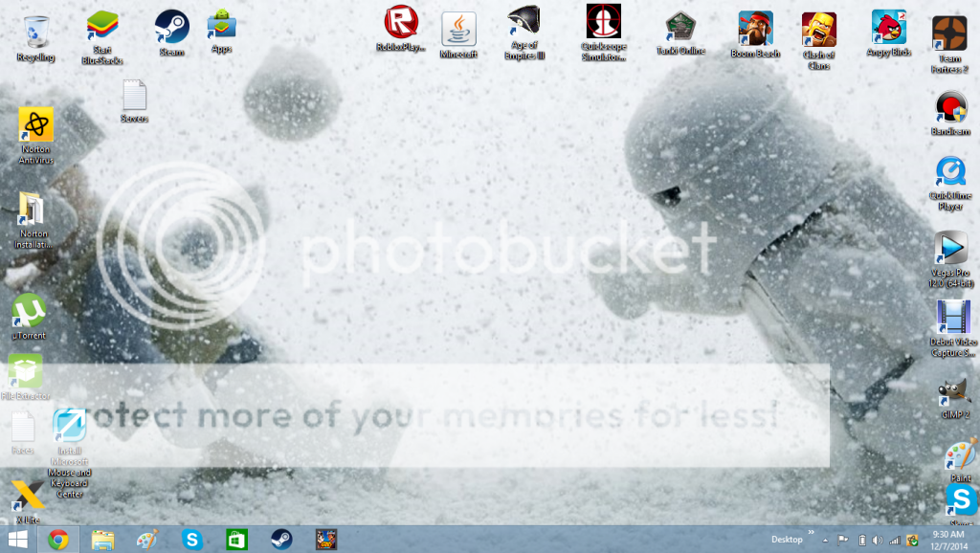Image resolution: width=980 pixels, height=553 pixels.
Task: Open the Steam desktop shortcut
Action: 172,28
